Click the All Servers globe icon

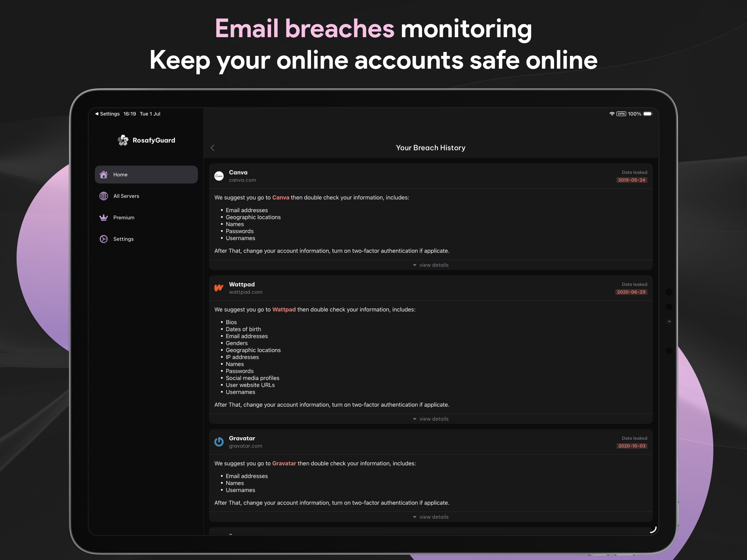pyautogui.click(x=104, y=196)
